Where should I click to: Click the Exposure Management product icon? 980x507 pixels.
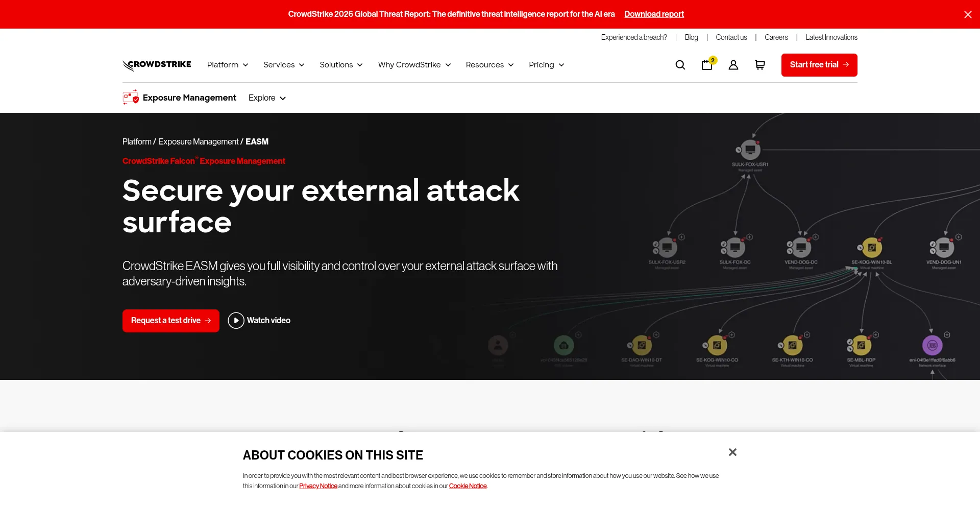click(x=131, y=98)
